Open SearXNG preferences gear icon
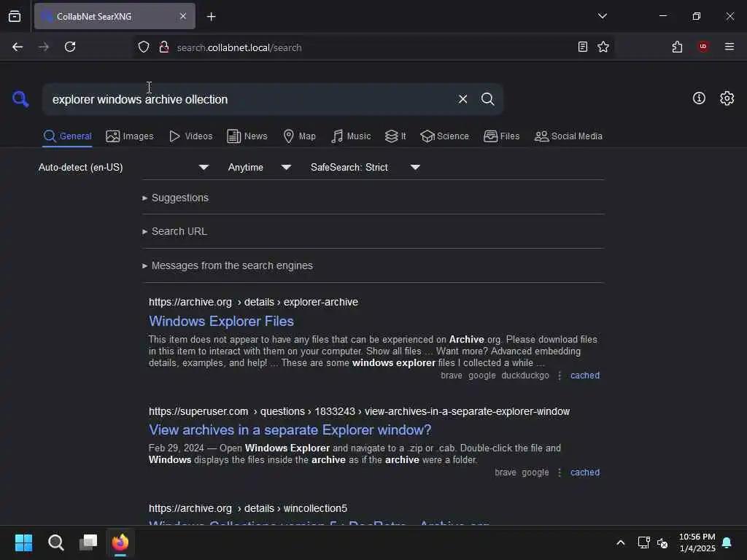This screenshot has height=560, width=747. (727, 98)
